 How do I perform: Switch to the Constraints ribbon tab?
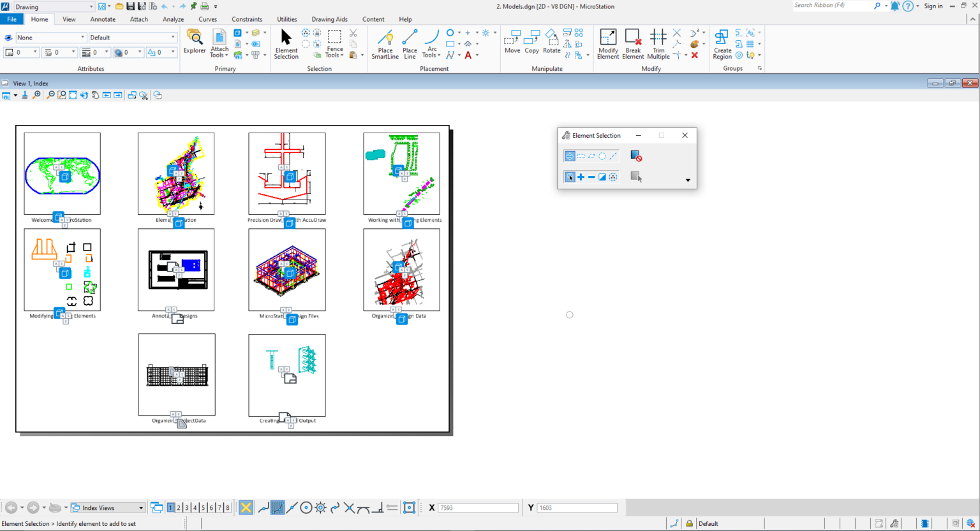[x=247, y=19]
